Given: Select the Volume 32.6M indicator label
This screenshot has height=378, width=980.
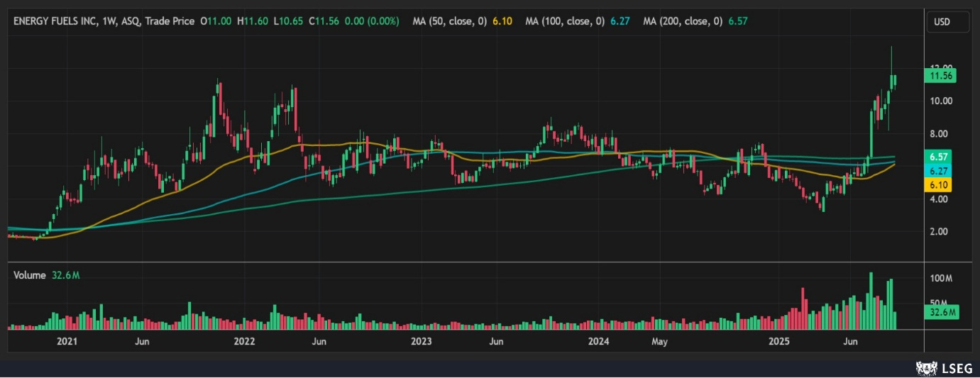Looking at the screenshot, I should [47, 275].
